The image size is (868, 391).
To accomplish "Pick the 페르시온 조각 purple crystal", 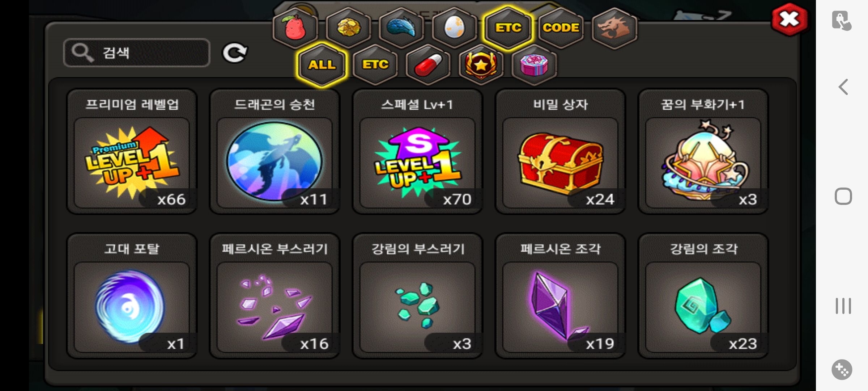I will (x=561, y=296).
